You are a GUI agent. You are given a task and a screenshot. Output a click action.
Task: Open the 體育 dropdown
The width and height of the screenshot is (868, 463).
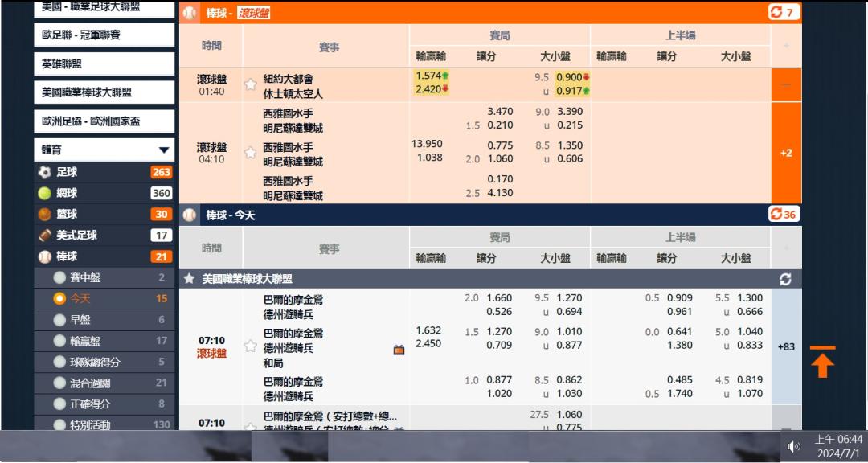104,150
